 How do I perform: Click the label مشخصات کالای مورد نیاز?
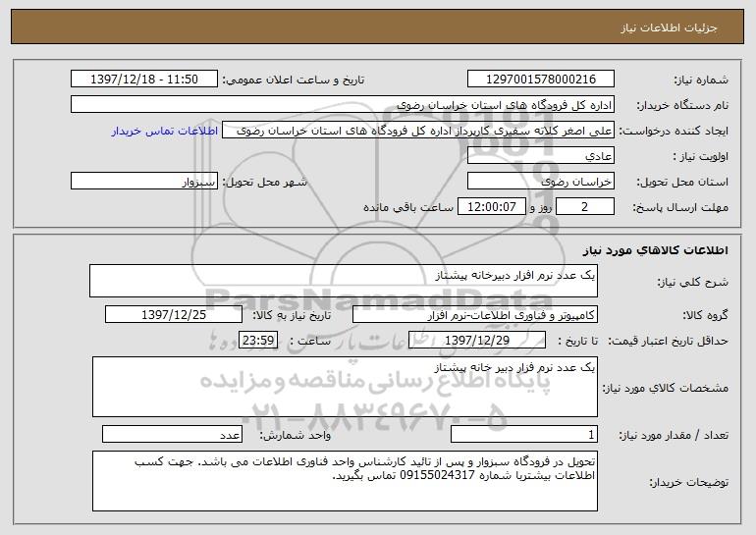coord(666,388)
